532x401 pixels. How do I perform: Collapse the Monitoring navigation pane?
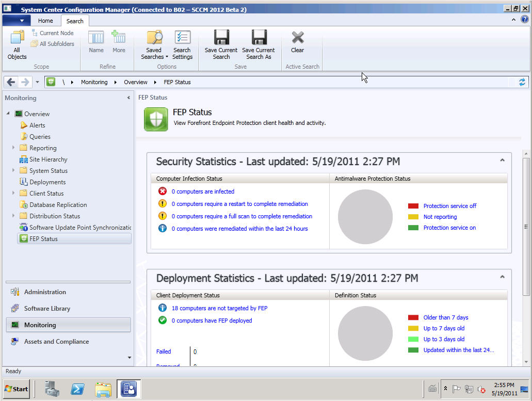(x=128, y=98)
